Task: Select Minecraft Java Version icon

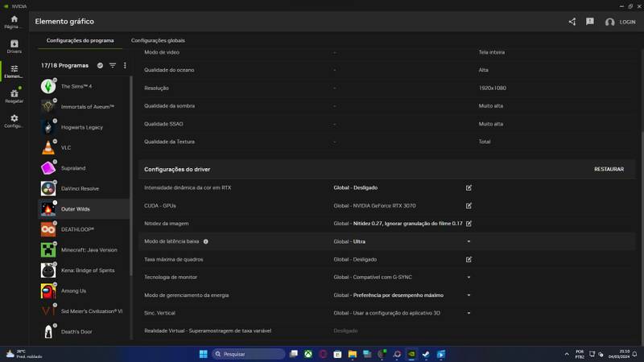Action: [x=48, y=249]
